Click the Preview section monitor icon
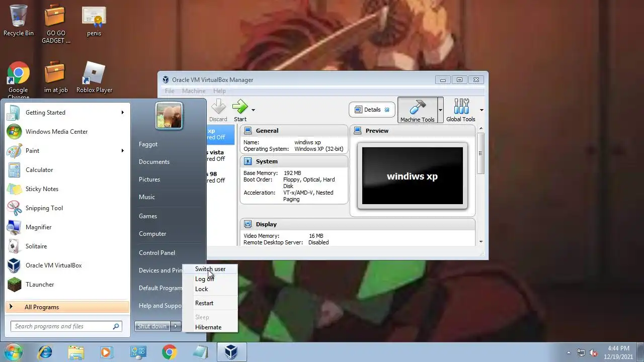Viewport: 644px width, 362px height. (x=358, y=131)
